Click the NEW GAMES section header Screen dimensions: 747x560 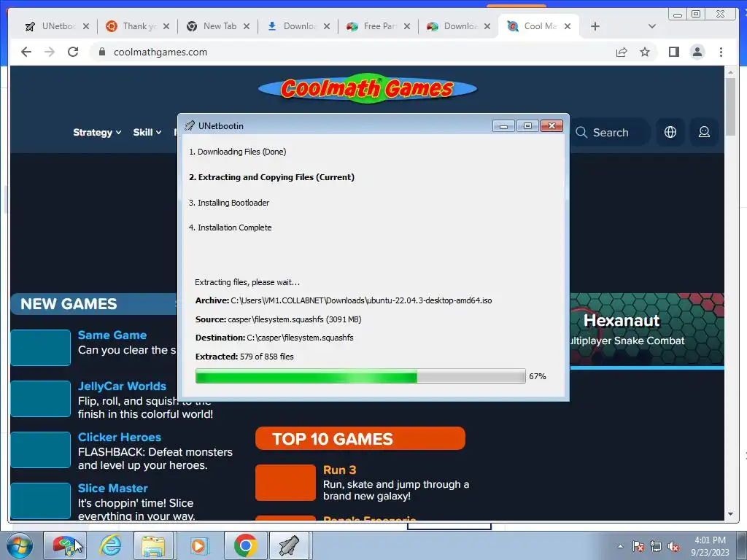(93, 304)
